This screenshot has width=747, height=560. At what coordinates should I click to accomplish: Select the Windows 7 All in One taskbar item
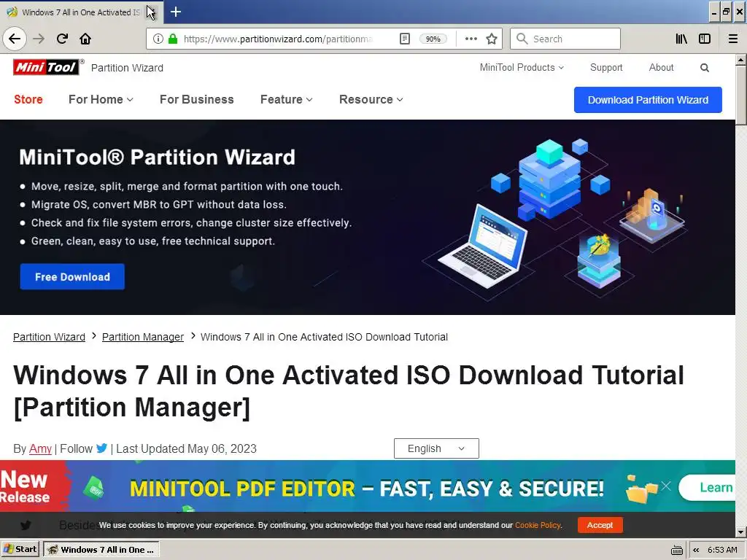click(101, 550)
